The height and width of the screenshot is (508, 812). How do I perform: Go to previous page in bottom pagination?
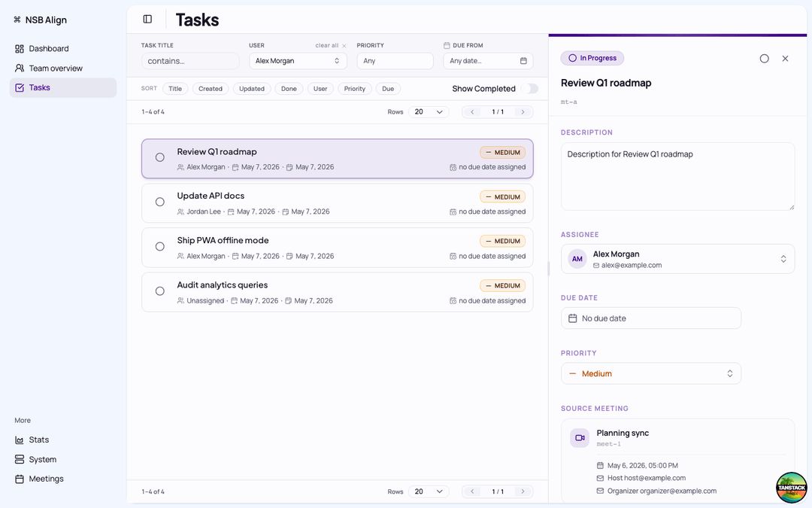pyautogui.click(x=471, y=491)
